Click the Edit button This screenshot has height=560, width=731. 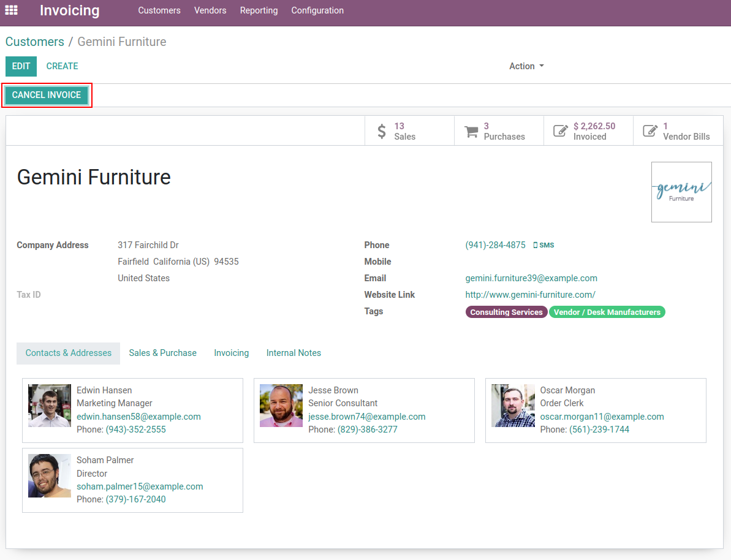pos(21,66)
